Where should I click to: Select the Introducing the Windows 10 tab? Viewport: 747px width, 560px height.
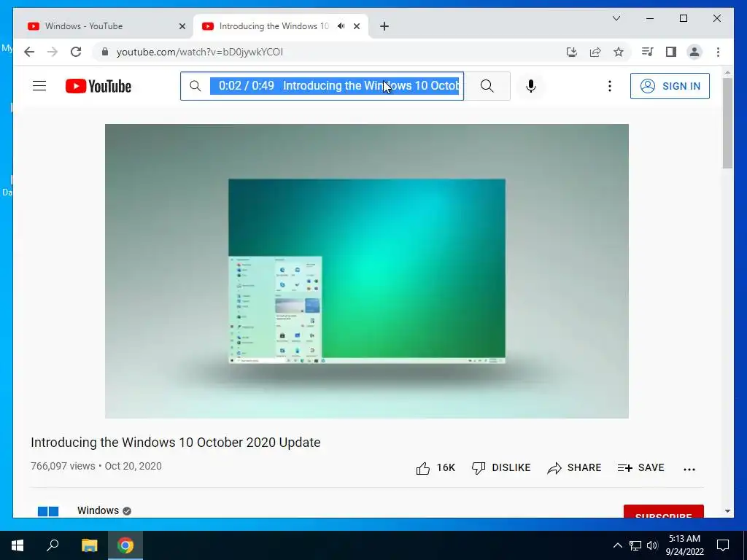click(274, 26)
